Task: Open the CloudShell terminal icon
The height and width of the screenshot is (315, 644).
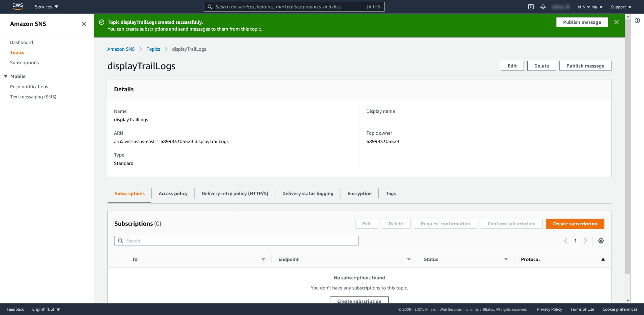Action: [x=531, y=7]
